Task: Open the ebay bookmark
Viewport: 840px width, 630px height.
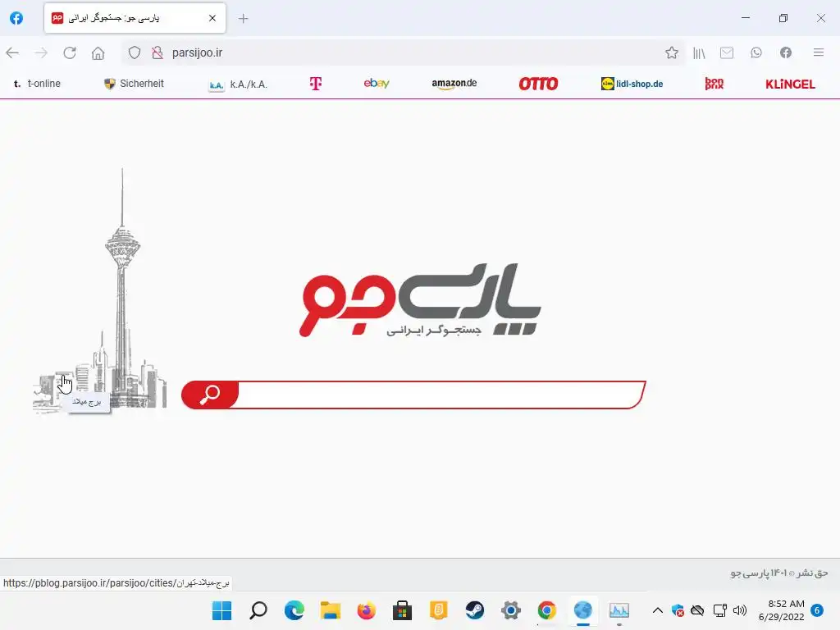Action: (377, 83)
